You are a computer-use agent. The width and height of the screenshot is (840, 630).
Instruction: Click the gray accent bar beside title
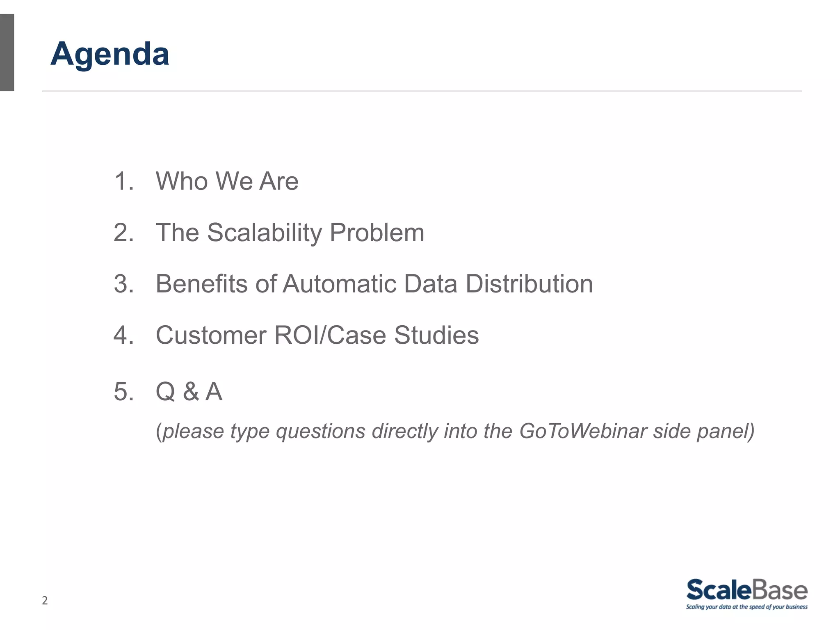[7, 52]
